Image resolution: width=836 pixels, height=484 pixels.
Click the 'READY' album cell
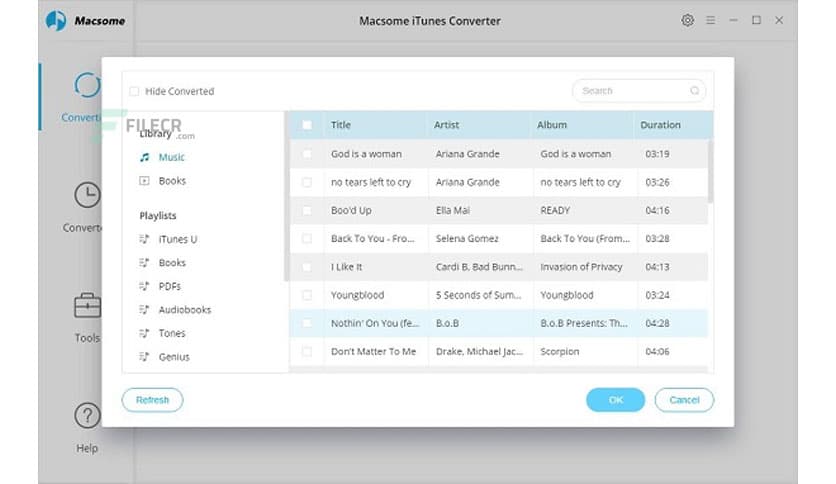pyautogui.click(x=555, y=211)
